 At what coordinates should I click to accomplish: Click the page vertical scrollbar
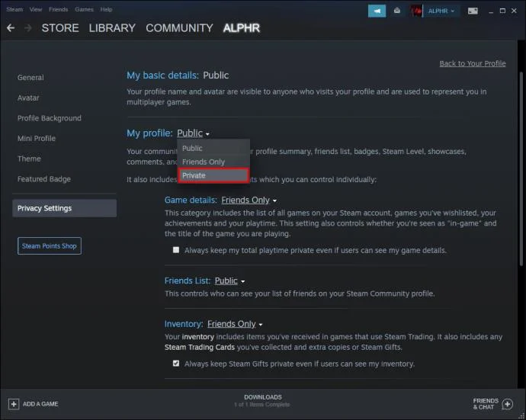tap(521, 168)
